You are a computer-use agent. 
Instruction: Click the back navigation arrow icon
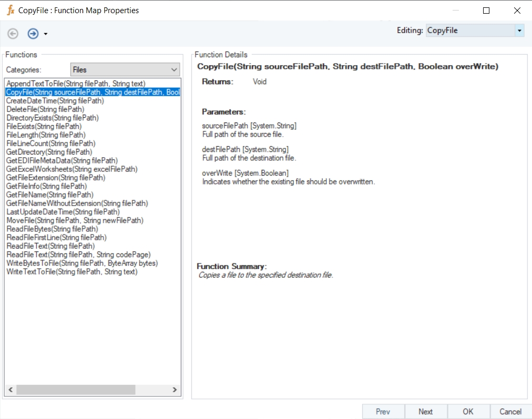13,34
